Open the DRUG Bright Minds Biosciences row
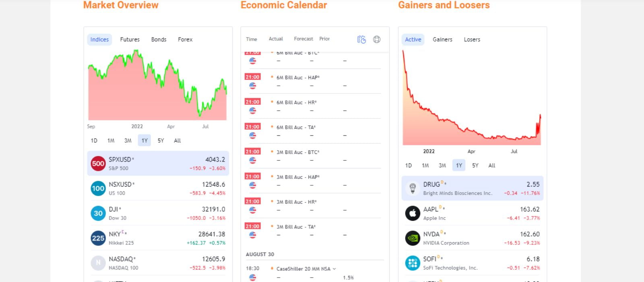The image size is (644, 282). tap(472, 188)
